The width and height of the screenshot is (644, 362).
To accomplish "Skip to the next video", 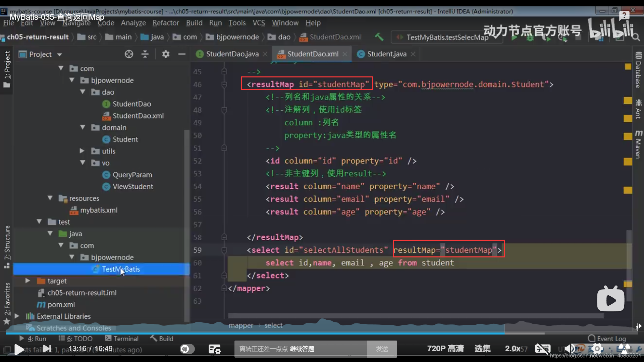I will point(47,349).
